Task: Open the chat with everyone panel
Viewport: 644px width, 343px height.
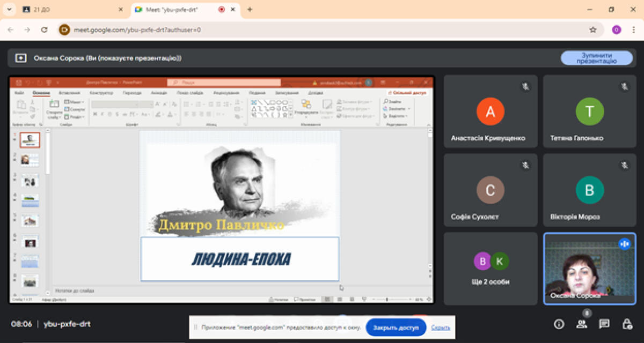Action: point(604,324)
